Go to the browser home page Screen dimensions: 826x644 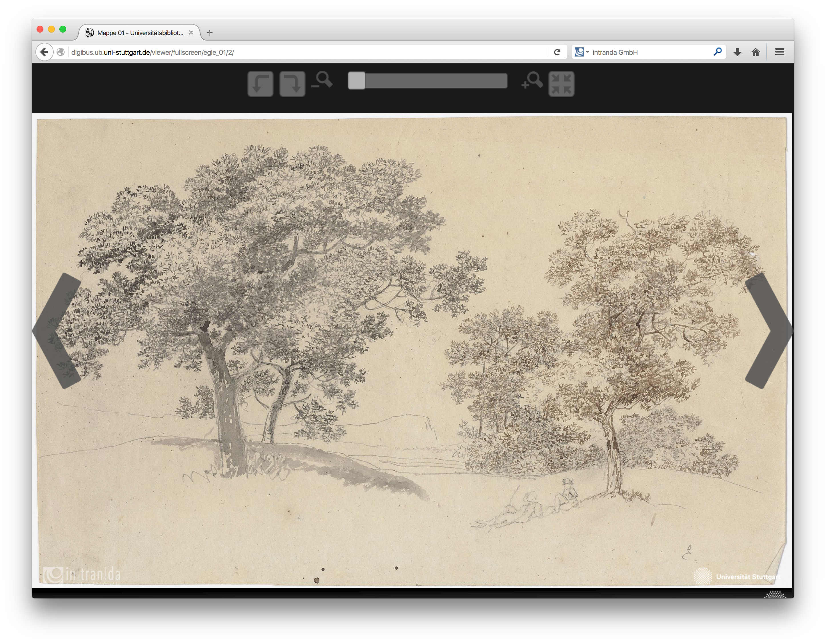tap(756, 52)
